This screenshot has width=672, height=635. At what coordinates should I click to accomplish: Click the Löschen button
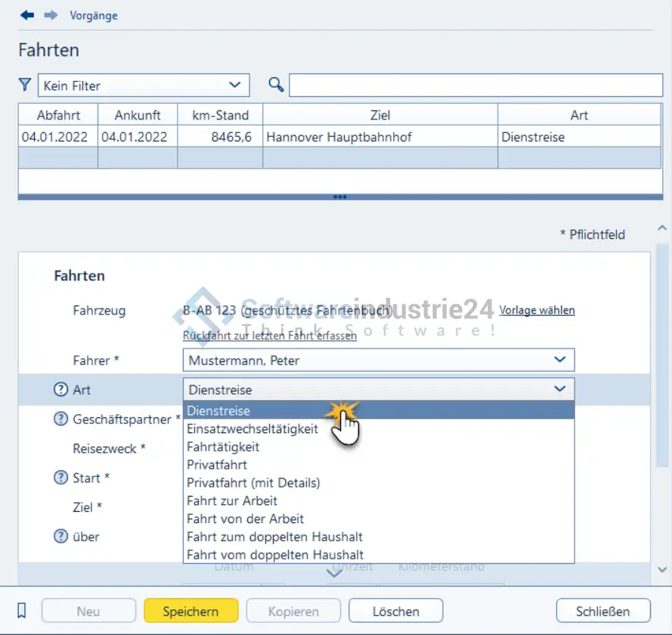coord(395,611)
